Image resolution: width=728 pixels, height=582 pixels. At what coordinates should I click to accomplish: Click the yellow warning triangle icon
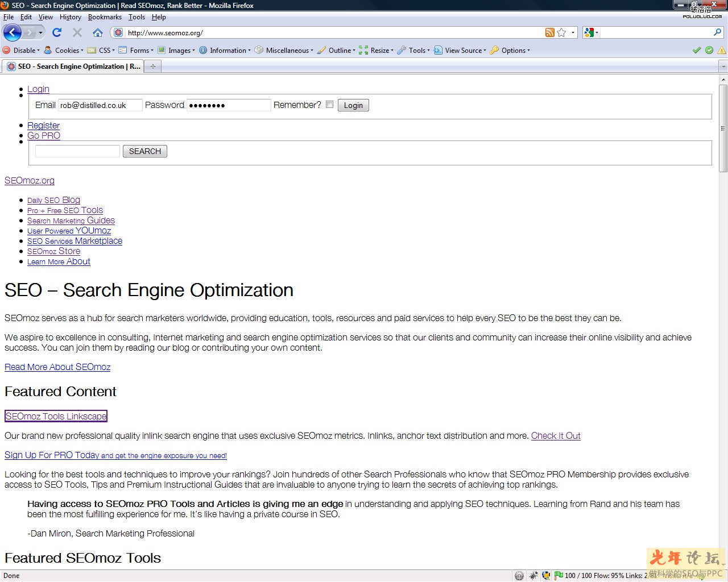[x=722, y=50]
